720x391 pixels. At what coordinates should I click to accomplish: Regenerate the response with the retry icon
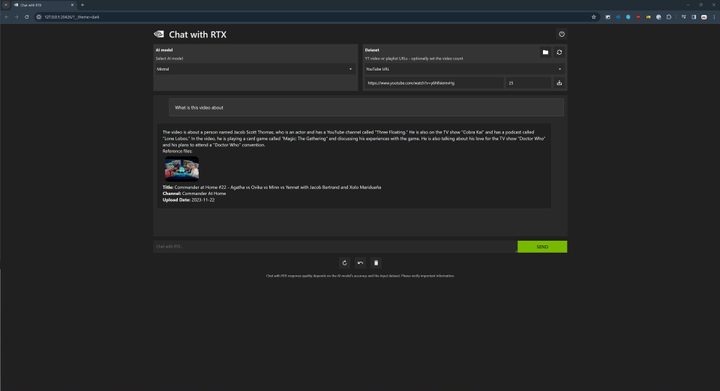pos(345,263)
